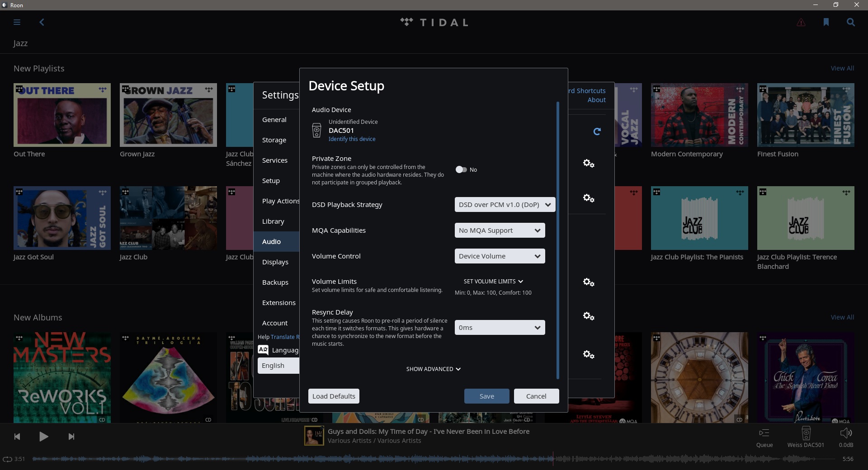The height and width of the screenshot is (470, 868).
Task: Open the English language dropdown
Action: (x=278, y=366)
